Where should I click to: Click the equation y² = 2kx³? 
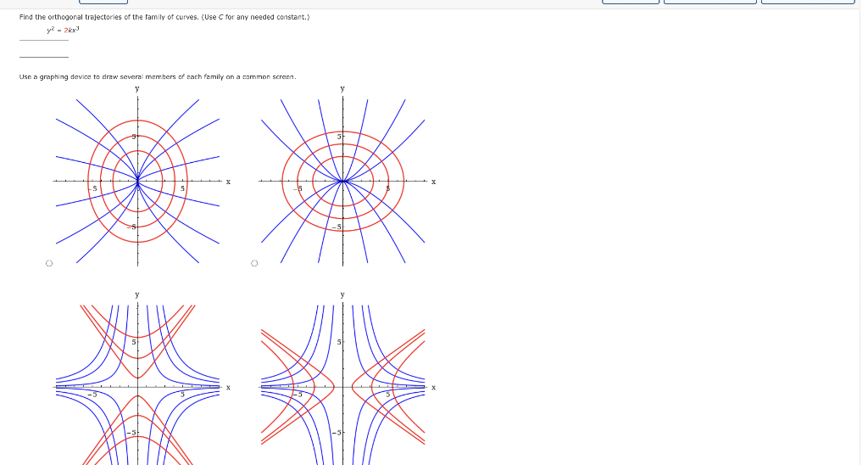[63, 30]
